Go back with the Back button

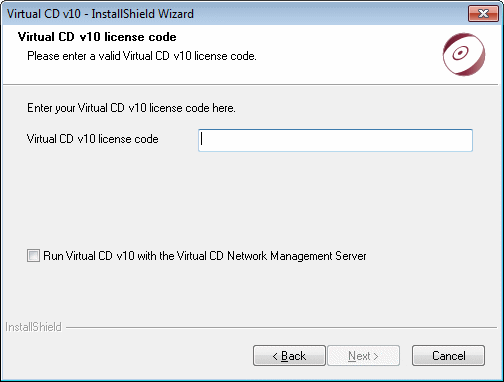pos(289,356)
